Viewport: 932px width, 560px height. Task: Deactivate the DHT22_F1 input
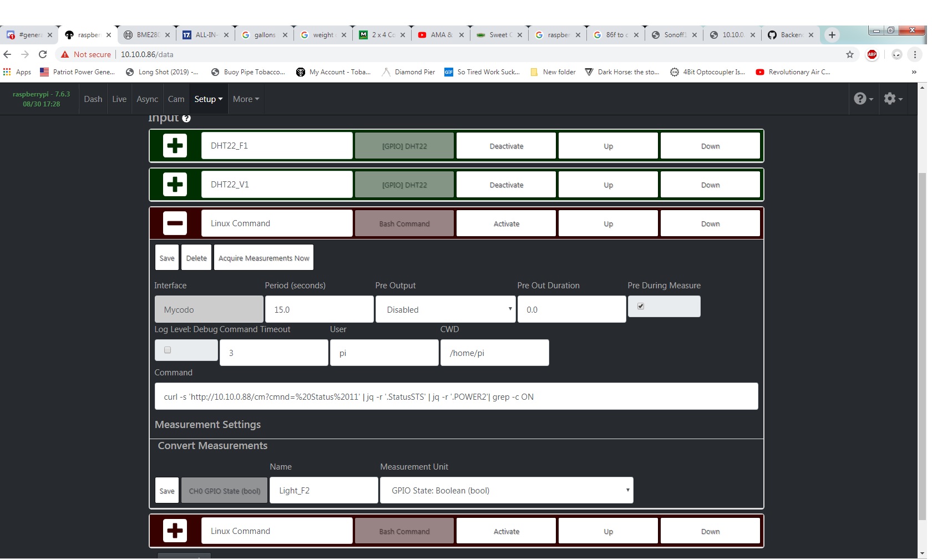pos(506,146)
